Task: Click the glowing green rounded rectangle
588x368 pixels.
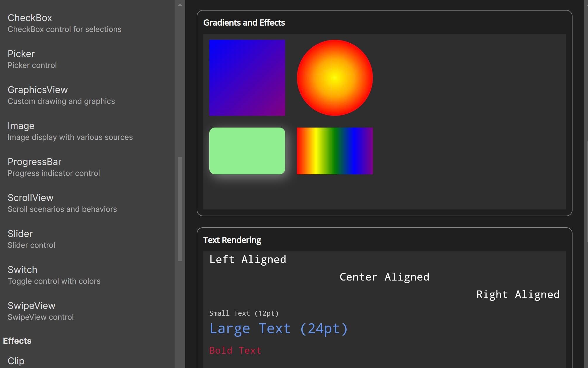Action: click(x=247, y=151)
